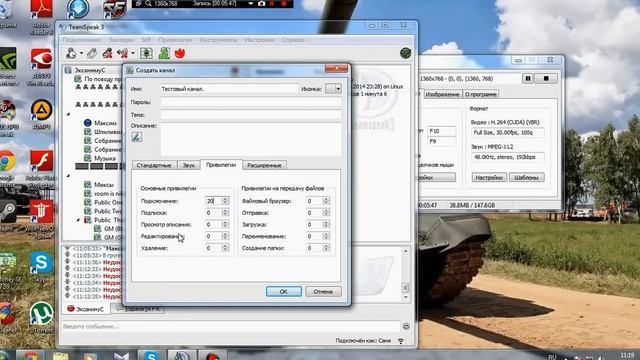The width and height of the screenshot is (640, 360).
Task: Toggle the away status toolbar icon
Action: (122, 53)
